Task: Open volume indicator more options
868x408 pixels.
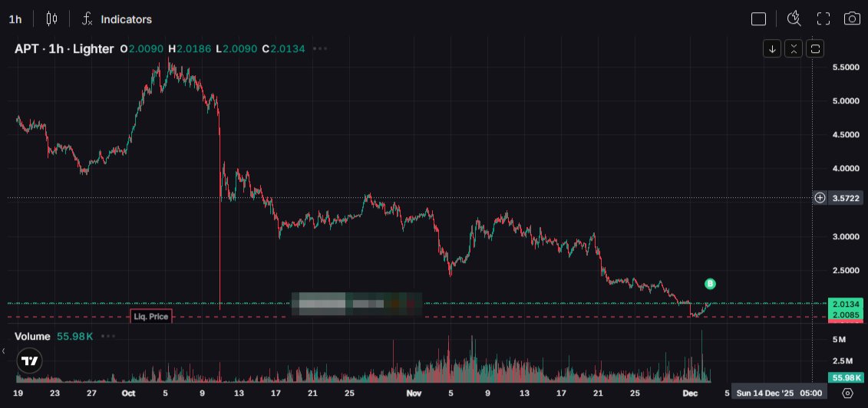Action: pos(108,336)
